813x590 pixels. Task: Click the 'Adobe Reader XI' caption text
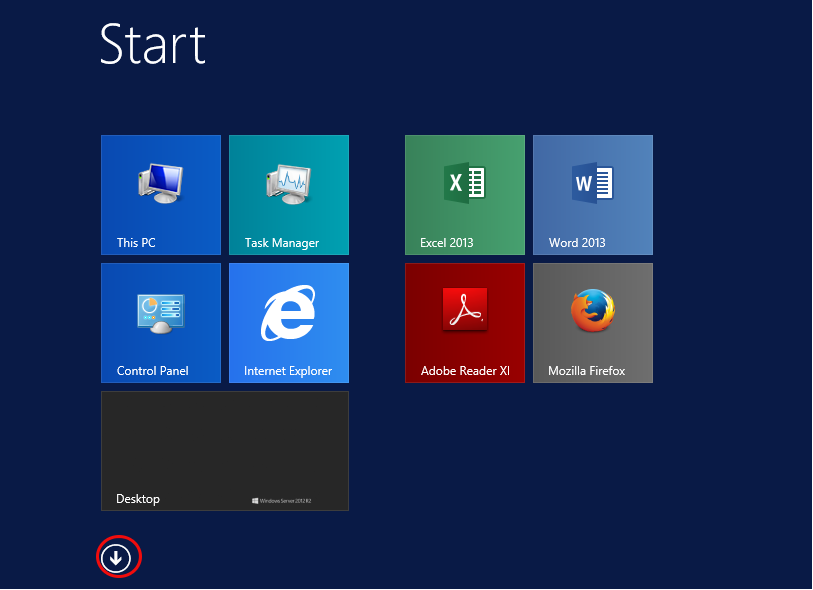pos(465,371)
